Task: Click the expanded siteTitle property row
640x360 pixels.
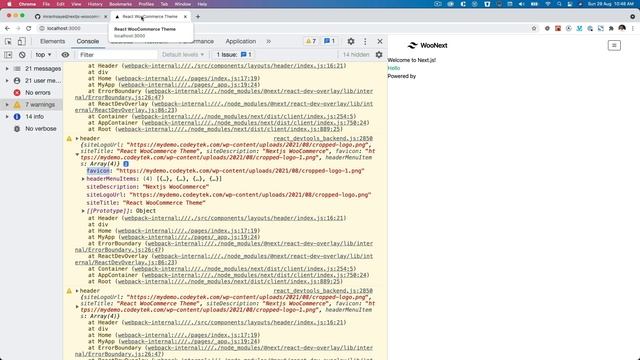Action: click(x=146, y=202)
